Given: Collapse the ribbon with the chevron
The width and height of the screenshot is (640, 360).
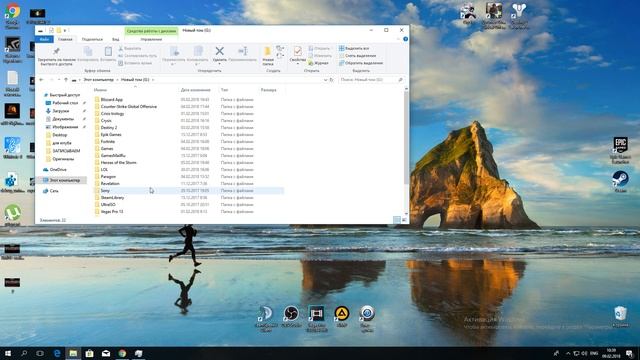Looking at the screenshot, I should [398, 39].
